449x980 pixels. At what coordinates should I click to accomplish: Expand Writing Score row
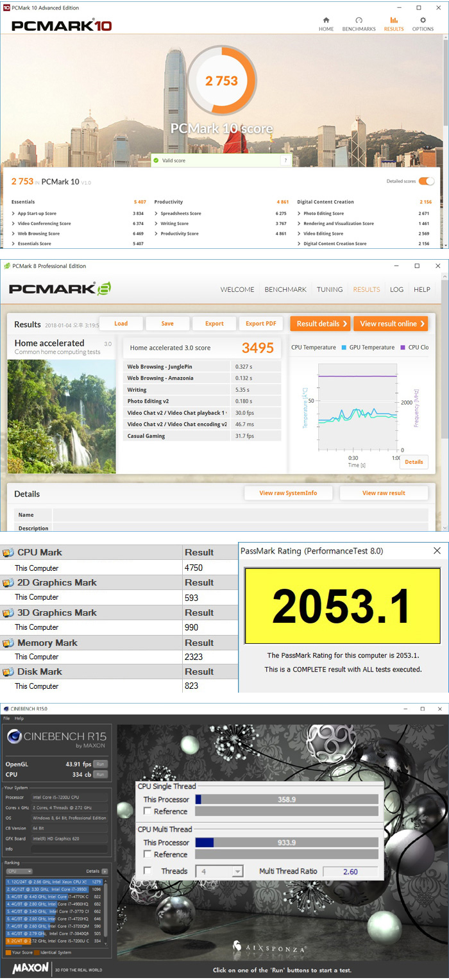tap(157, 224)
